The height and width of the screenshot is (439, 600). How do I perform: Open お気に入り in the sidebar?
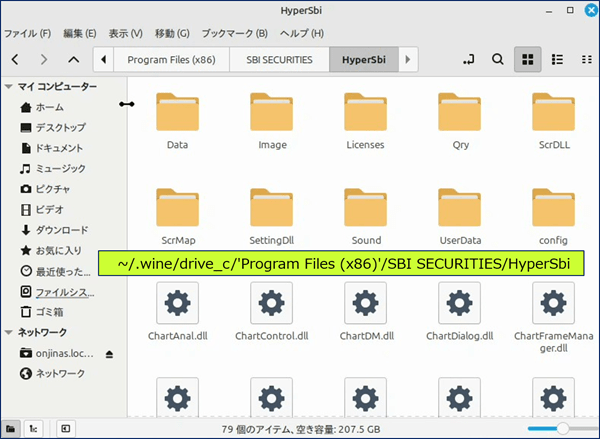click(x=51, y=251)
